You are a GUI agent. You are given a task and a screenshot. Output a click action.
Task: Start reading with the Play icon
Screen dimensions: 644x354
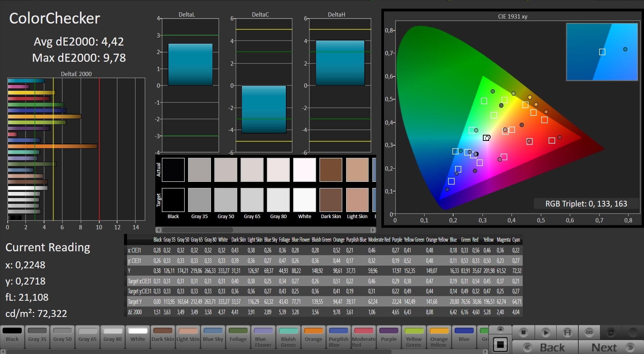point(545,332)
